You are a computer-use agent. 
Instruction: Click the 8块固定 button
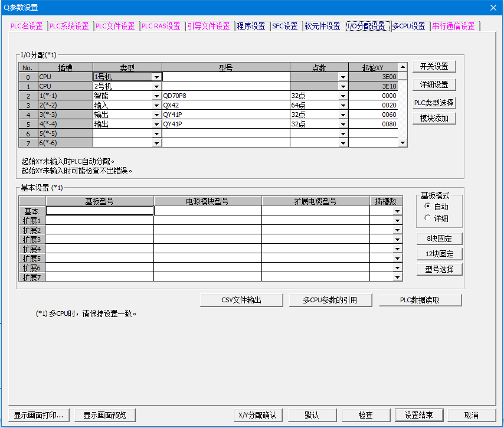pos(439,238)
